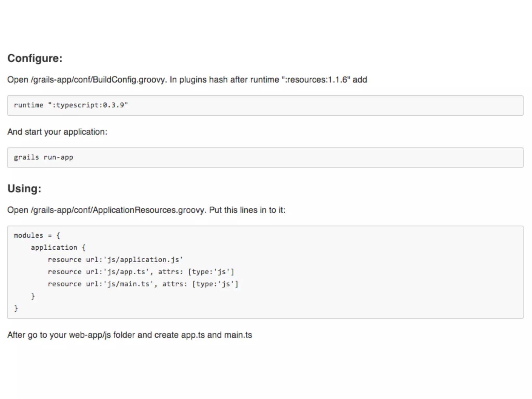Click the Configure: heading
Screen dimensions: 532x399
35,58
